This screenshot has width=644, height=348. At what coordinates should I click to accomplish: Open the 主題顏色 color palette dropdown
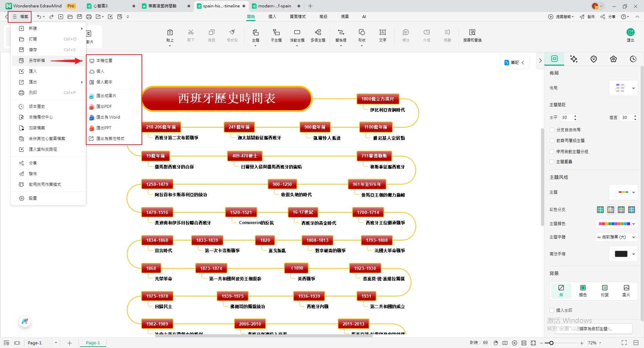click(x=616, y=224)
